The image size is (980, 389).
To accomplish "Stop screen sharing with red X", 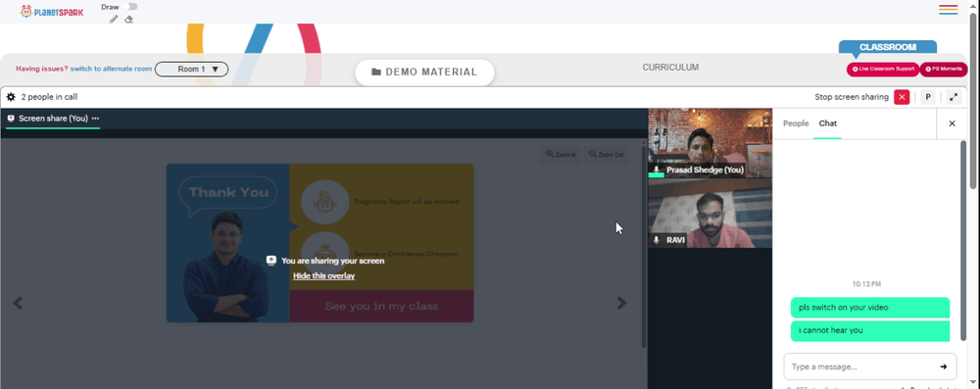I will click(x=902, y=97).
